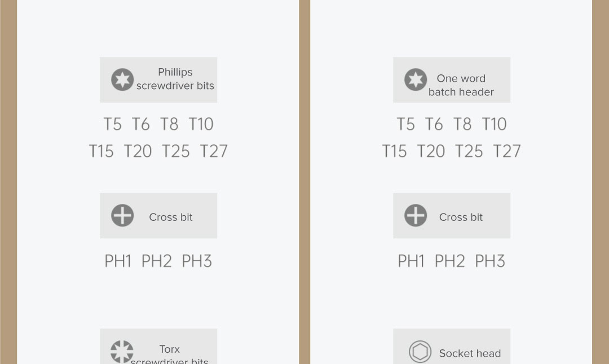Image resolution: width=609 pixels, height=364 pixels.
Task: Pick T20 under Phillips screwdriver bits
Action: 138,151
